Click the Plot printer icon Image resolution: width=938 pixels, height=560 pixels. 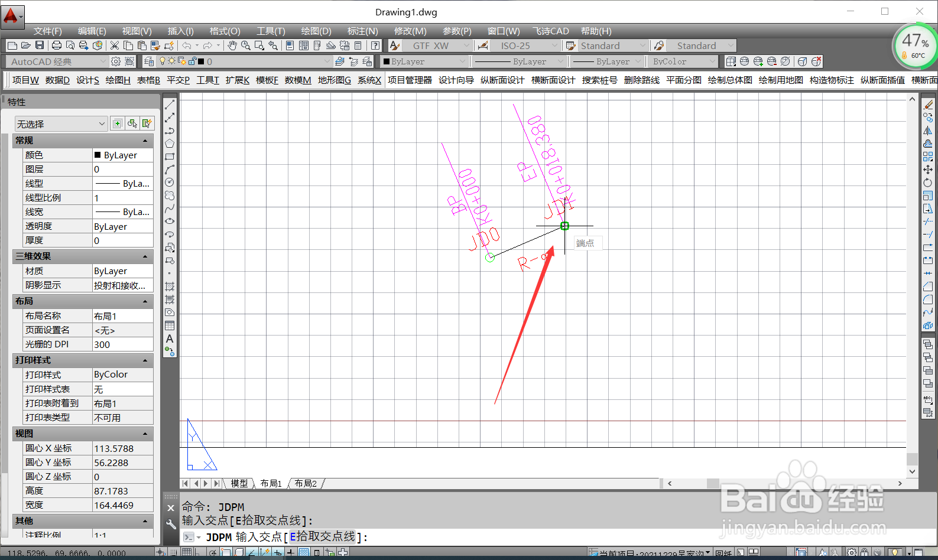[x=57, y=45]
